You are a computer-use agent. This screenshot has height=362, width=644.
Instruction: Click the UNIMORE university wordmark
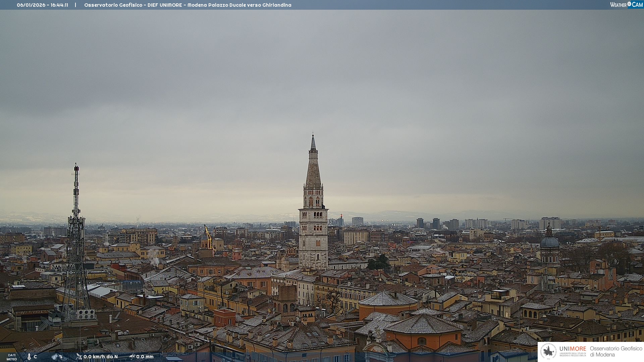(573, 349)
